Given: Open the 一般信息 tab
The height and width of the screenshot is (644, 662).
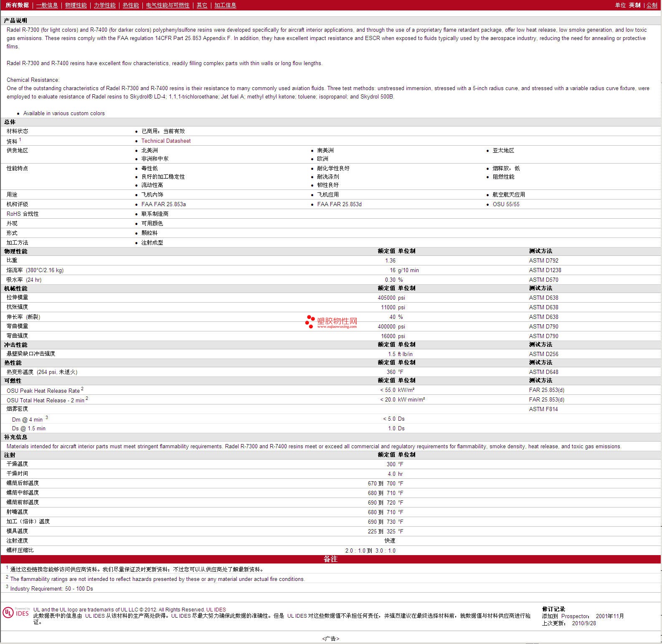Looking at the screenshot, I should pos(47,5).
